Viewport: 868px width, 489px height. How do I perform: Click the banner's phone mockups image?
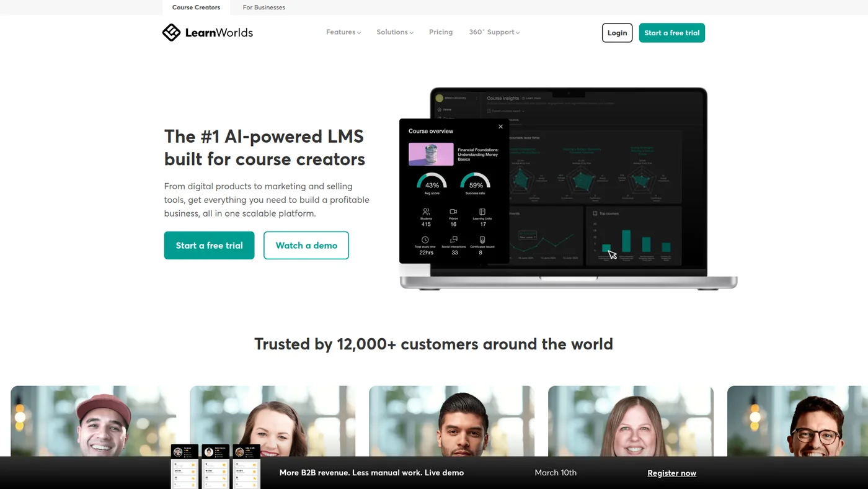(216, 466)
